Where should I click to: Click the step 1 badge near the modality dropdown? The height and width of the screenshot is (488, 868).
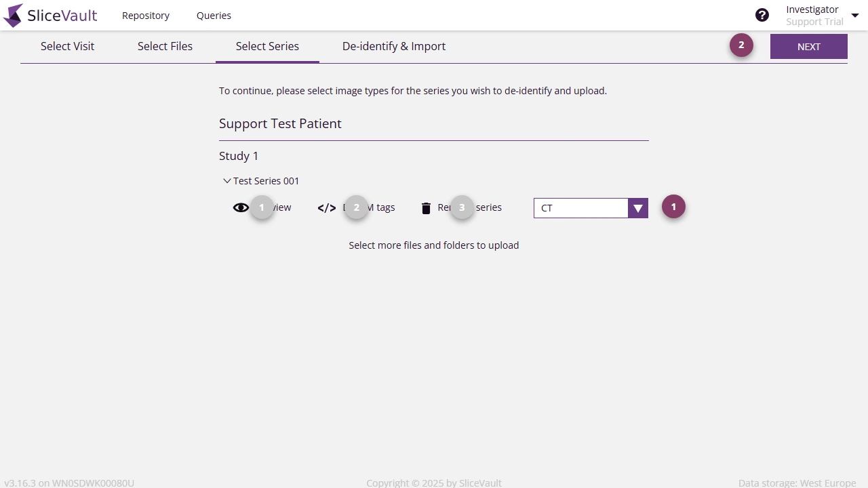pos(673,207)
